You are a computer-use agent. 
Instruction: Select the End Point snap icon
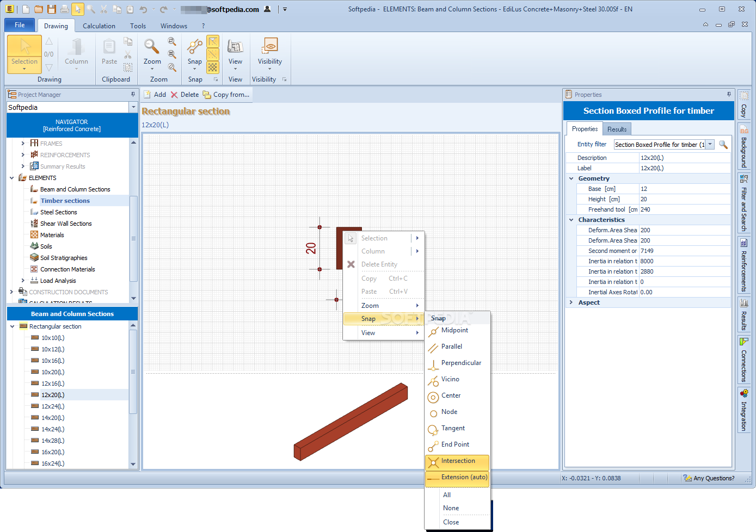433,446
